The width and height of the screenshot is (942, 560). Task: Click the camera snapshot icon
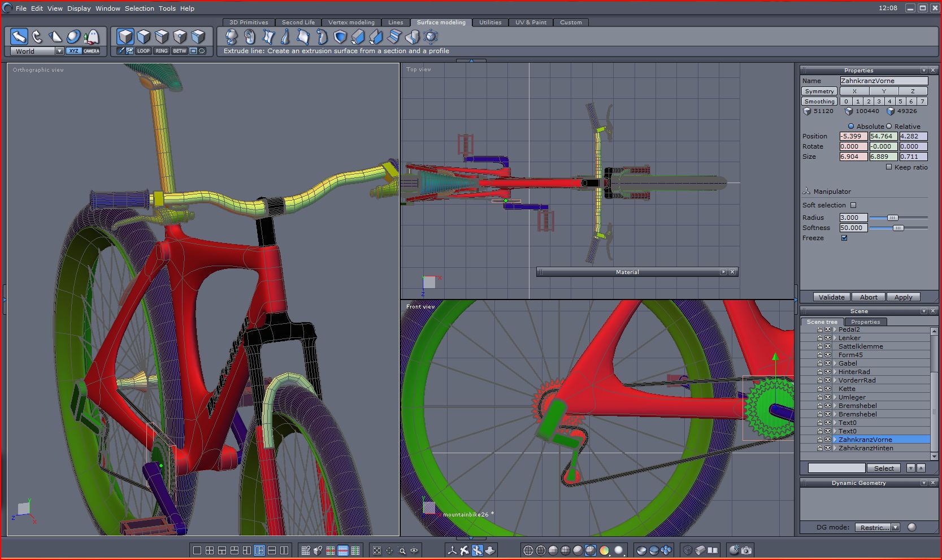point(746,550)
